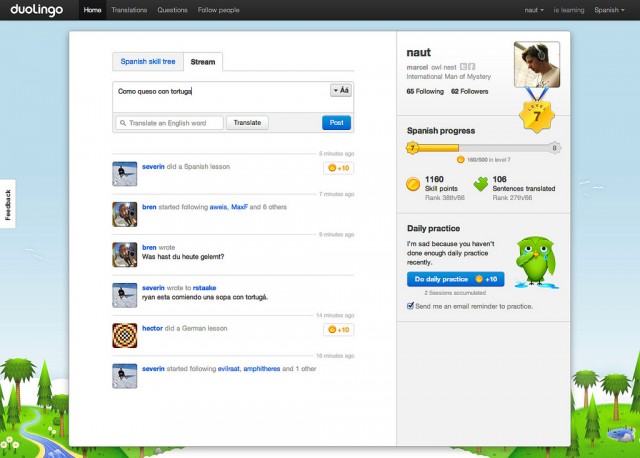This screenshot has height=458, width=640.
Task: Open amphitheres profile link
Action: pyautogui.click(x=262, y=369)
